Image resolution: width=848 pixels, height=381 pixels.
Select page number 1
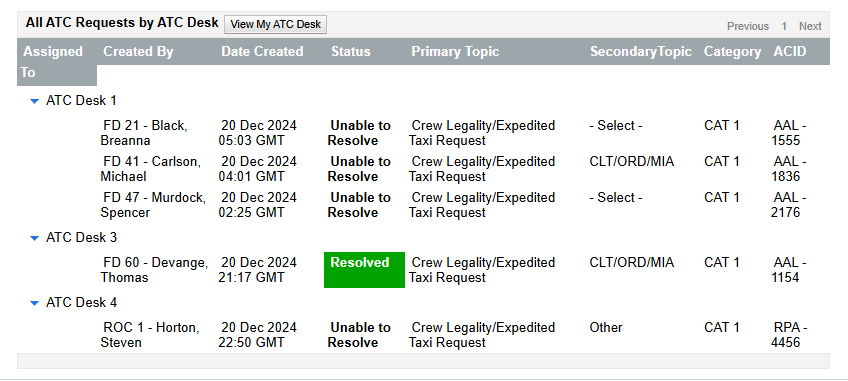pyautogui.click(x=784, y=26)
